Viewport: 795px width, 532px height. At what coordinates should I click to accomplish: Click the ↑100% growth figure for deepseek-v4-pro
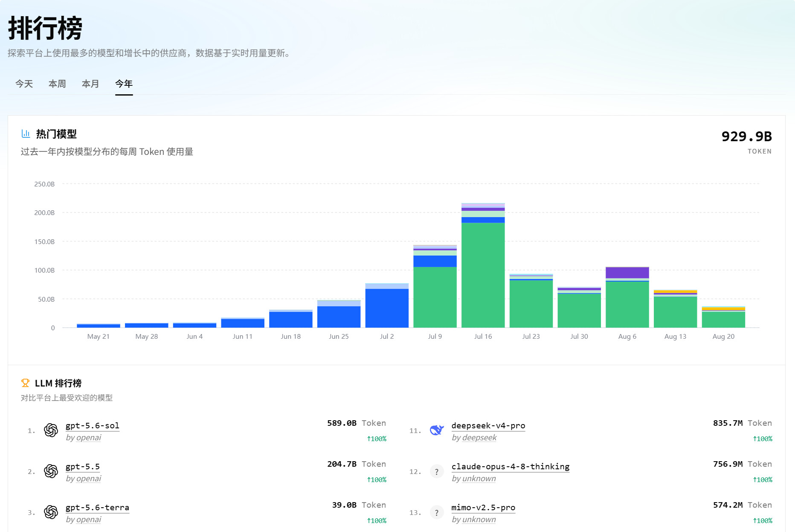click(763, 439)
